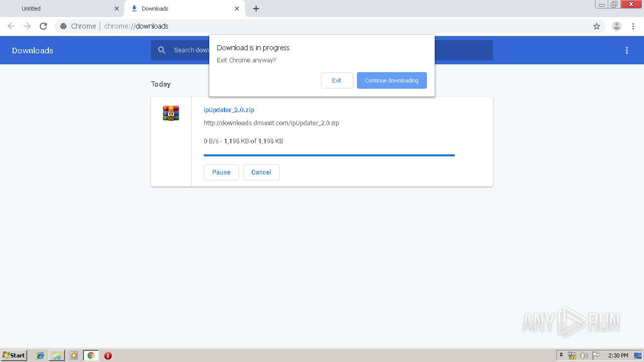Click the download progress bar
This screenshot has height=362, width=644.
pos(329,155)
